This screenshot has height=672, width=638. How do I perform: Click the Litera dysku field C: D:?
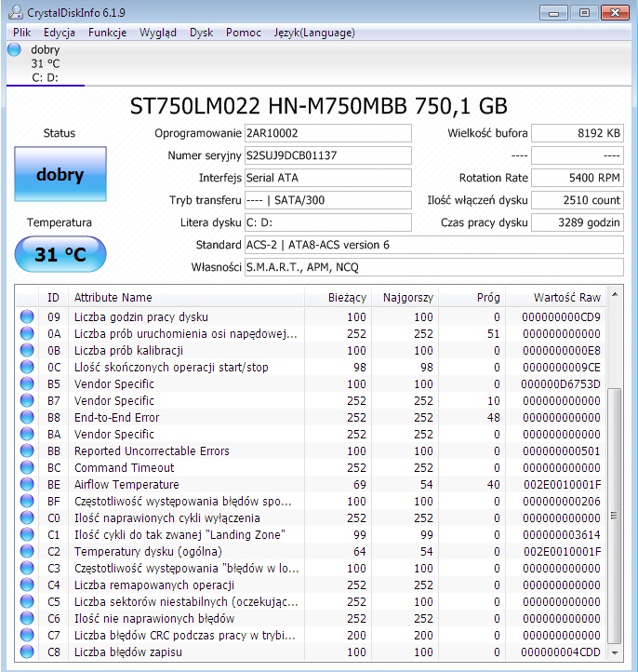pos(328,222)
